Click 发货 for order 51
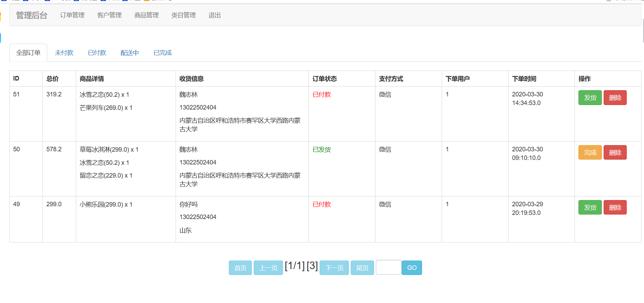The height and width of the screenshot is (303, 644). pos(590,98)
